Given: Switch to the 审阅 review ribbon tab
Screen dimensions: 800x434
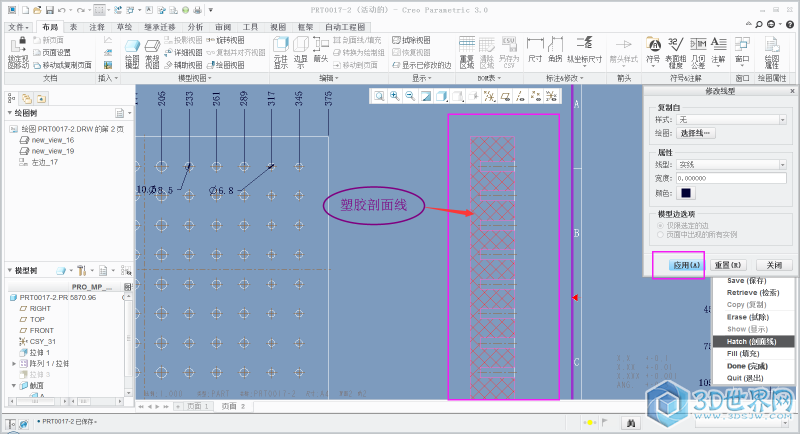Looking at the screenshot, I should tap(223, 27).
